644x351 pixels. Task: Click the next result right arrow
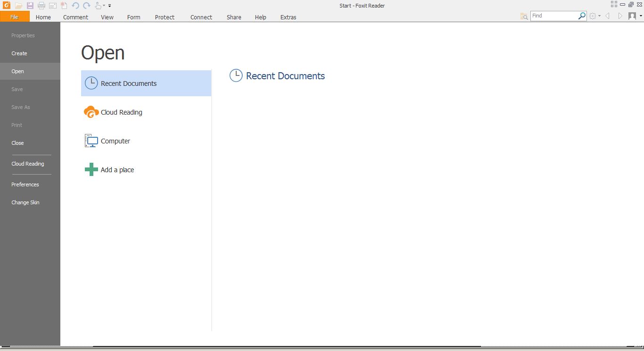(x=620, y=16)
